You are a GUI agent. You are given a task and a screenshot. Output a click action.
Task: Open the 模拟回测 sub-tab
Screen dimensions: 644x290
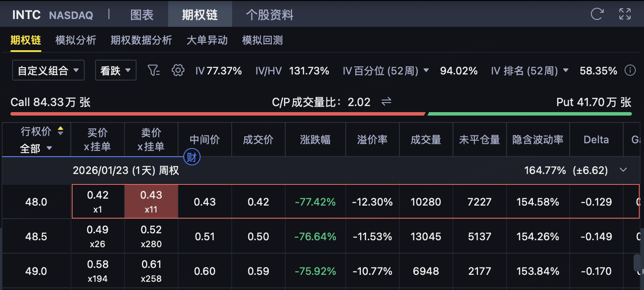(262, 40)
